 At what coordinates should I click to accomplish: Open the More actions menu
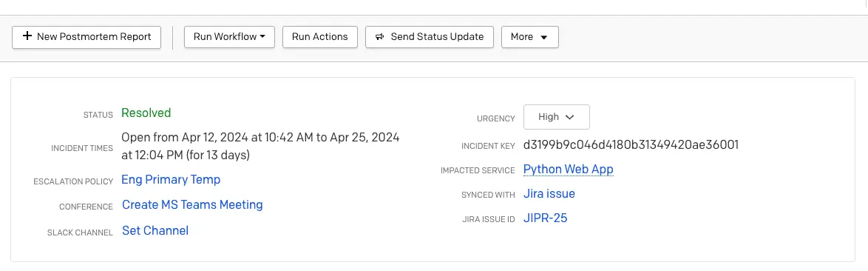pyautogui.click(x=530, y=37)
